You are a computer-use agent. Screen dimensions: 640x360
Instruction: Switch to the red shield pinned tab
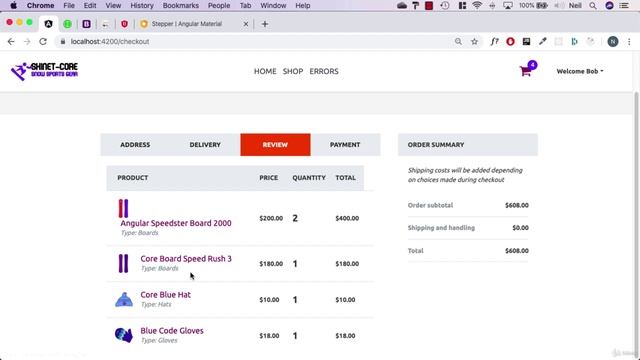124,24
